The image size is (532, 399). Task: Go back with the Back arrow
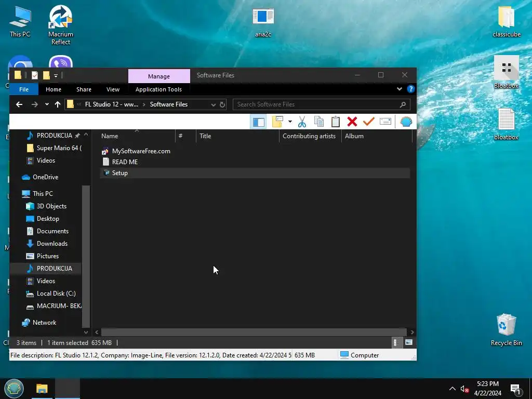coord(19,104)
